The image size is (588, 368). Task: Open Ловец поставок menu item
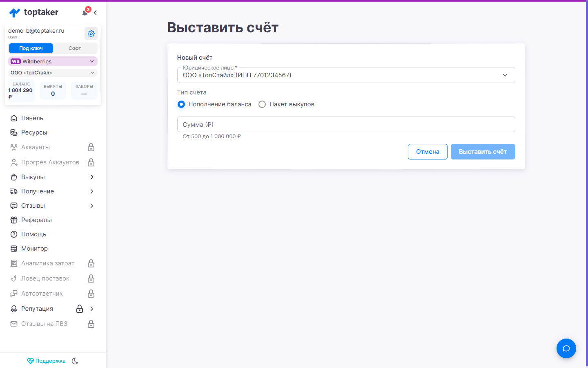53,278
